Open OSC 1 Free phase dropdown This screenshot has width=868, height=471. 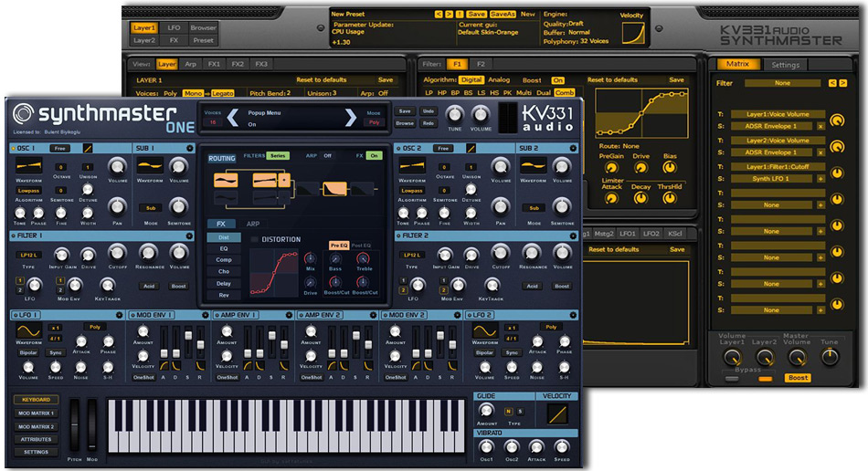59,148
